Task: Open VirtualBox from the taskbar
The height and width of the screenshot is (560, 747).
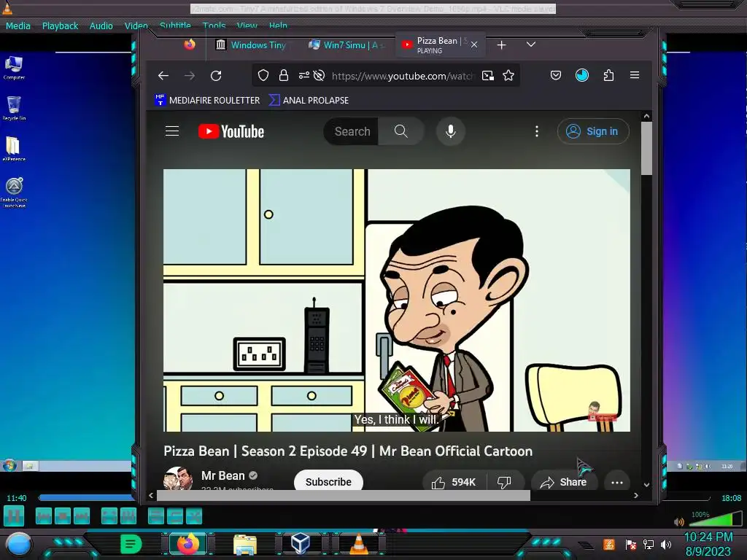Action: click(x=301, y=543)
